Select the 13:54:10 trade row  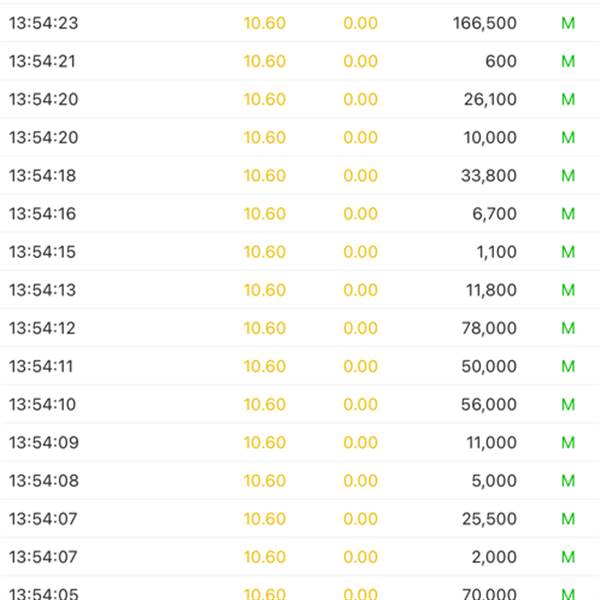tap(300, 404)
